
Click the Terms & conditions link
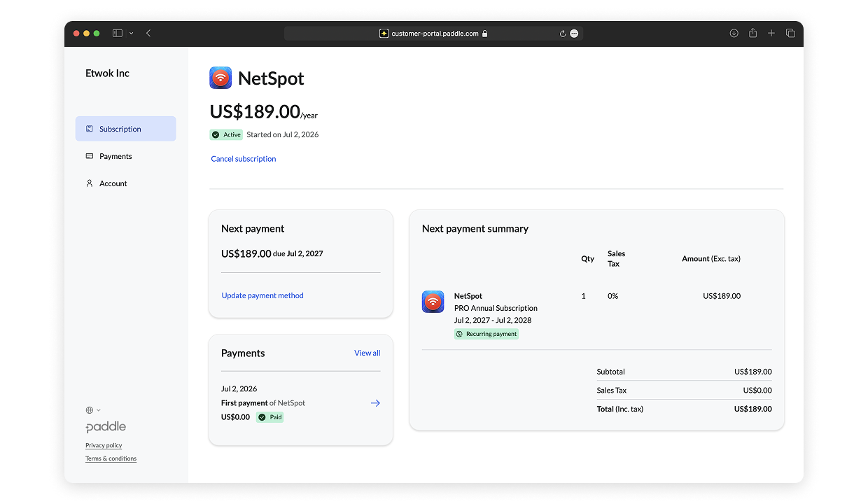pyautogui.click(x=111, y=458)
